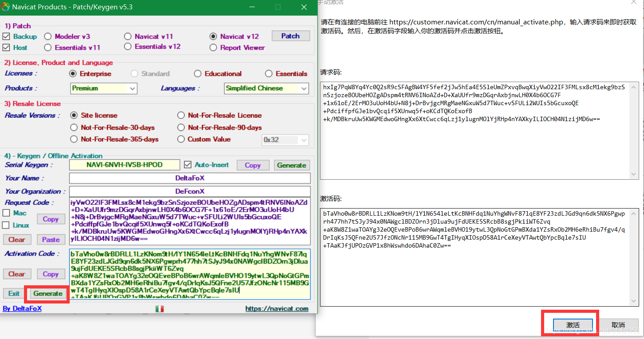Toggle the Host checkbox

(6, 47)
